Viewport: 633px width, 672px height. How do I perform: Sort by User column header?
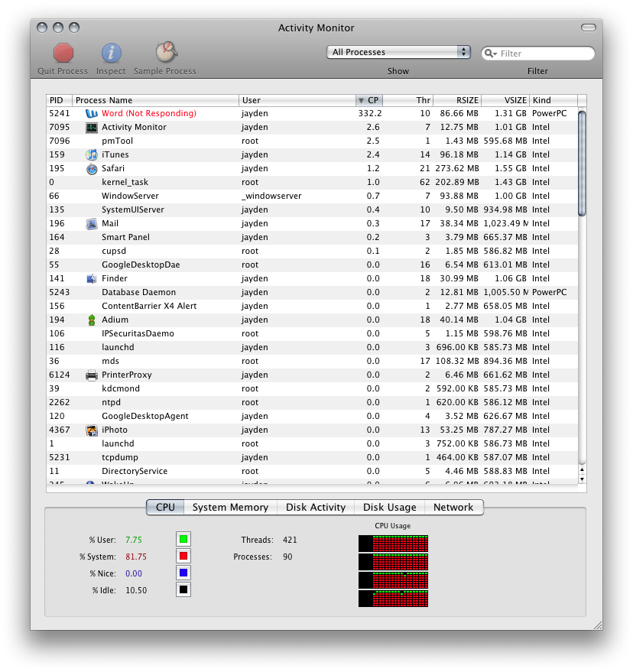click(x=297, y=100)
